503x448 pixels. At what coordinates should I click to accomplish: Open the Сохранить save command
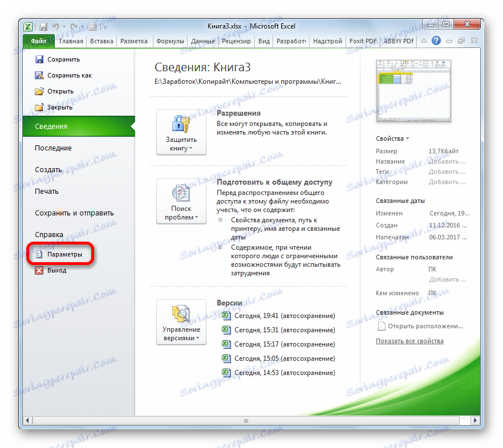[x=58, y=59]
